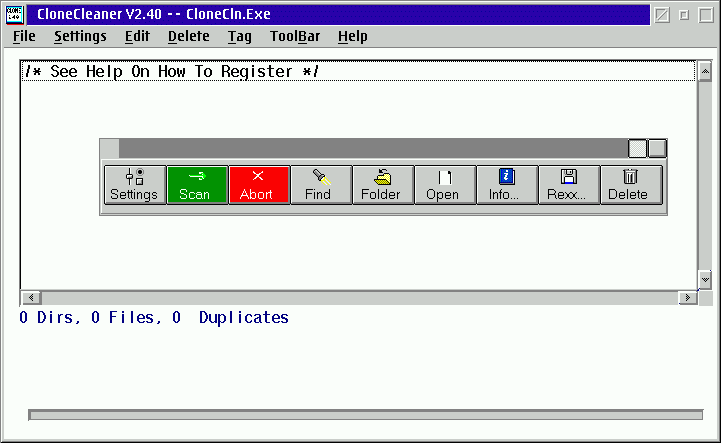Click the '0 Dirs, 0 Files, 0 Duplicates' status text
This screenshot has width=721, height=443.
point(154,317)
